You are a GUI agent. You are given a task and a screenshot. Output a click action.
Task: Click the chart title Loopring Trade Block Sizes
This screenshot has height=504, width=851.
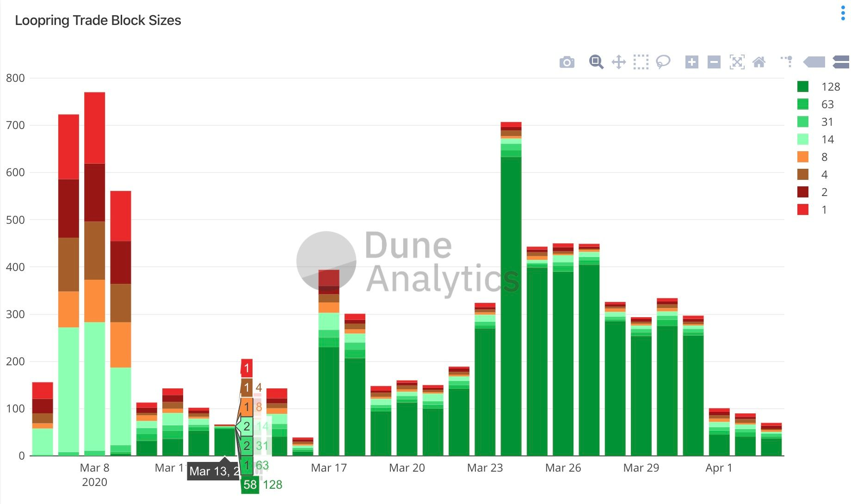(x=98, y=20)
